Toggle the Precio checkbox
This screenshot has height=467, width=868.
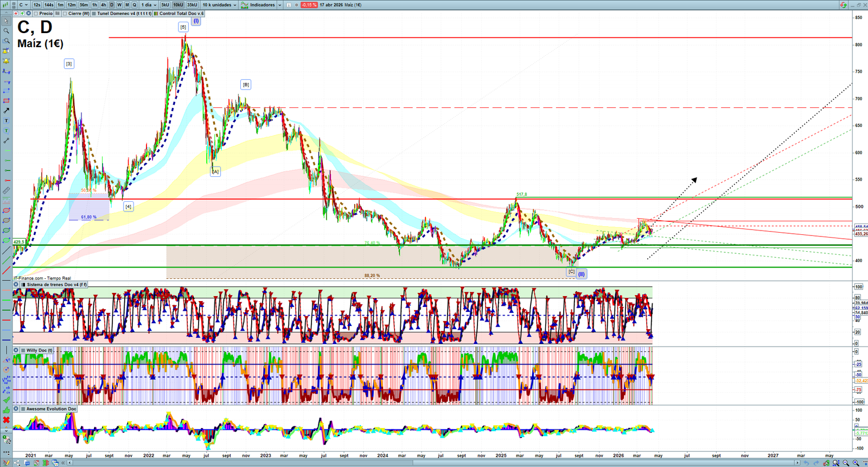36,14
